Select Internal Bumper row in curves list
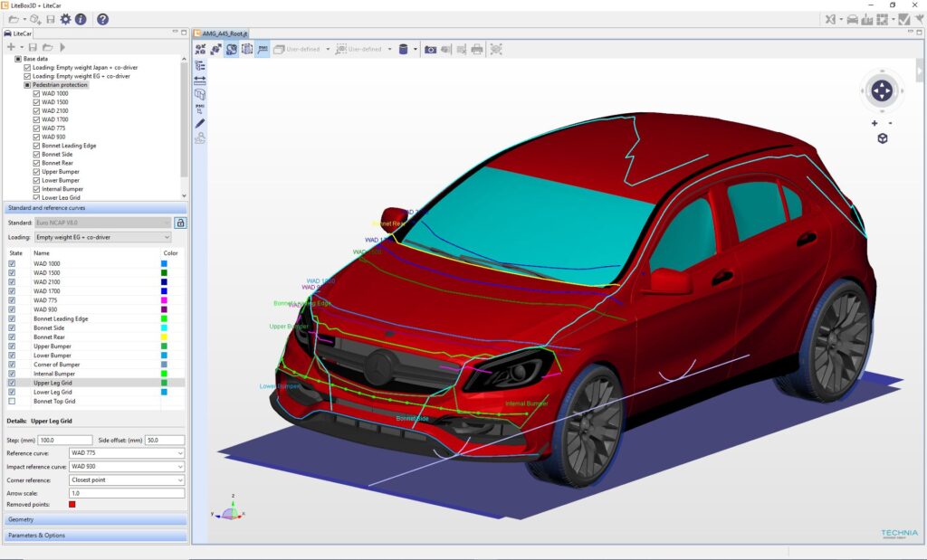Viewport: 927px width, 560px height. (96, 374)
